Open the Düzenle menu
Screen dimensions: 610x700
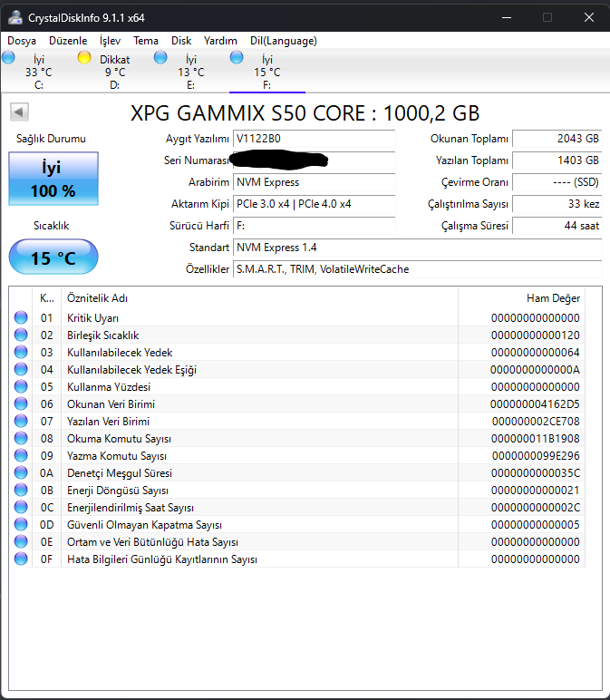[x=68, y=41]
